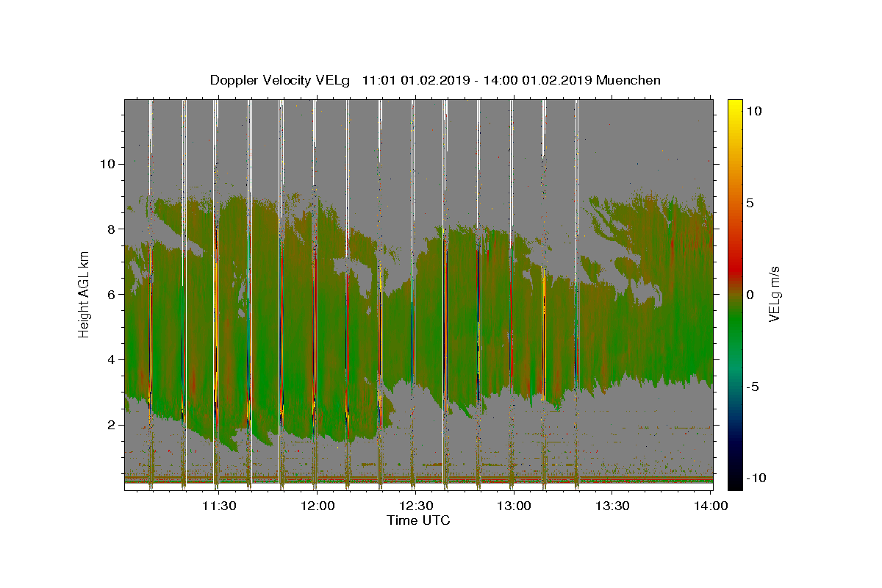Viewport: 882px width, 588px height.
Task: Click the height label 10 on y-axis
Action: (x=107, y=164)
